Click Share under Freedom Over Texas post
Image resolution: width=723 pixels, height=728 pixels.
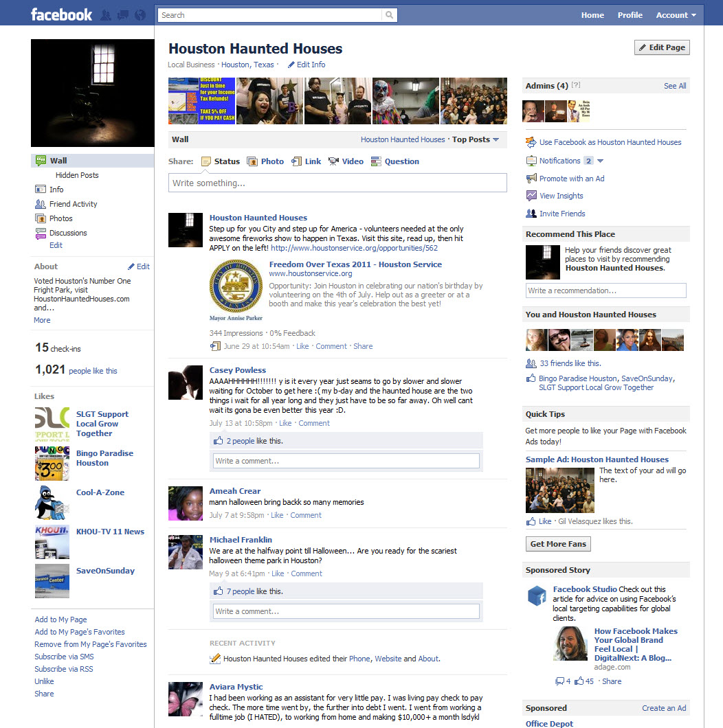[x=363, y=346]
